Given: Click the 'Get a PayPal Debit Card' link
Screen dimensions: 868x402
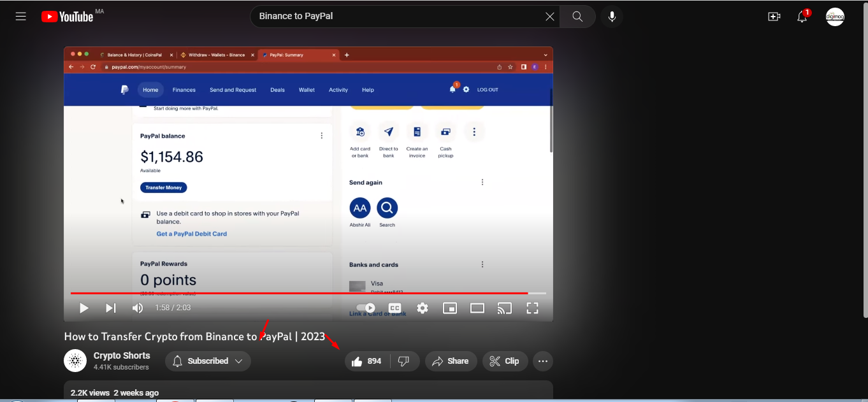Looking at the screenshot, I should (192, 234).
